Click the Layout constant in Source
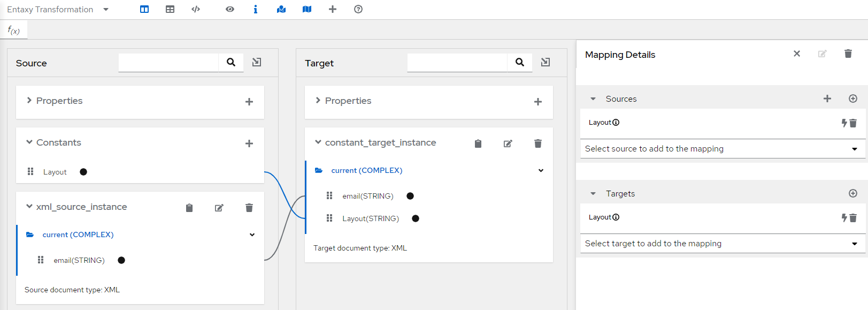This screenshot has width=868, height=310. tap(55, 172)
